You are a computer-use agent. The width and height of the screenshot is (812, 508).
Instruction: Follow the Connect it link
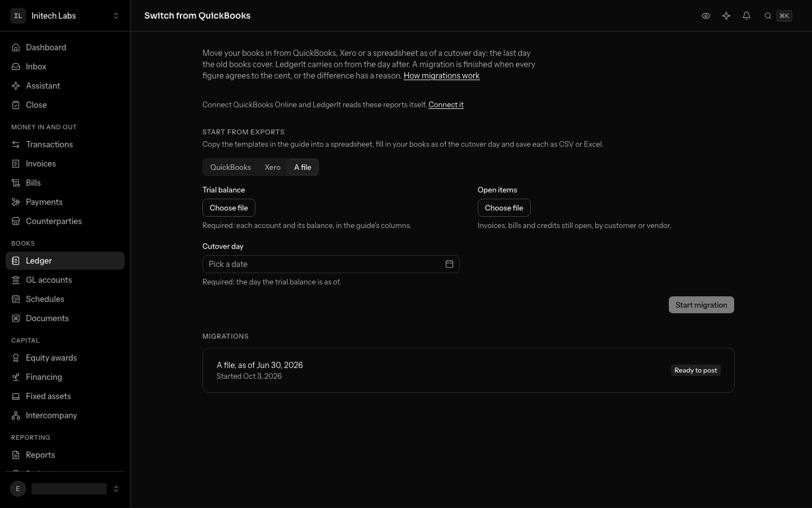coord(446,104)
